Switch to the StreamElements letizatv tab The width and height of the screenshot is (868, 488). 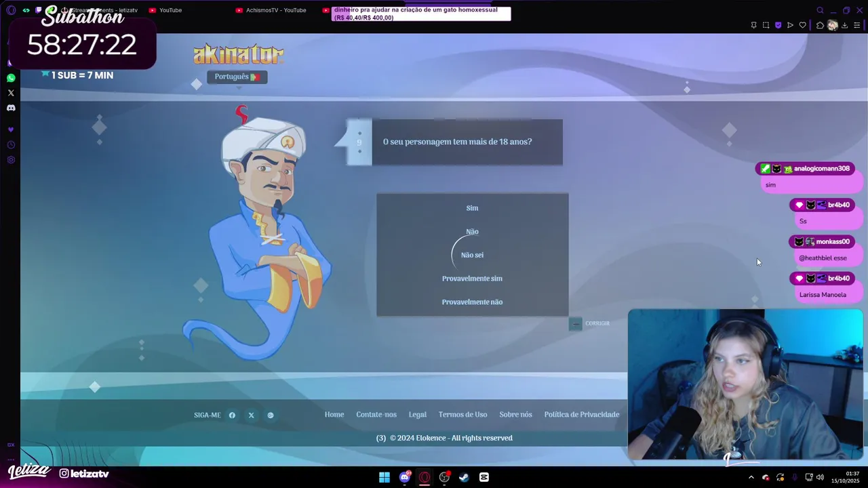[100, 10]
